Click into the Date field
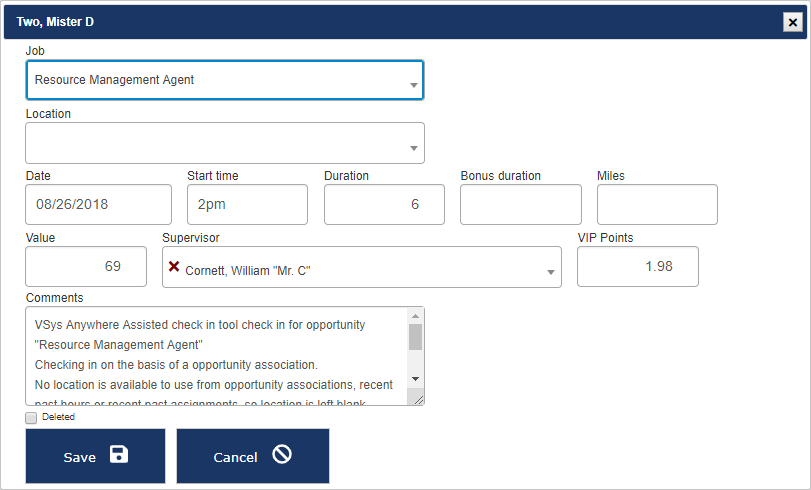Viewport: 811px width, 490px height. [98, 205]
